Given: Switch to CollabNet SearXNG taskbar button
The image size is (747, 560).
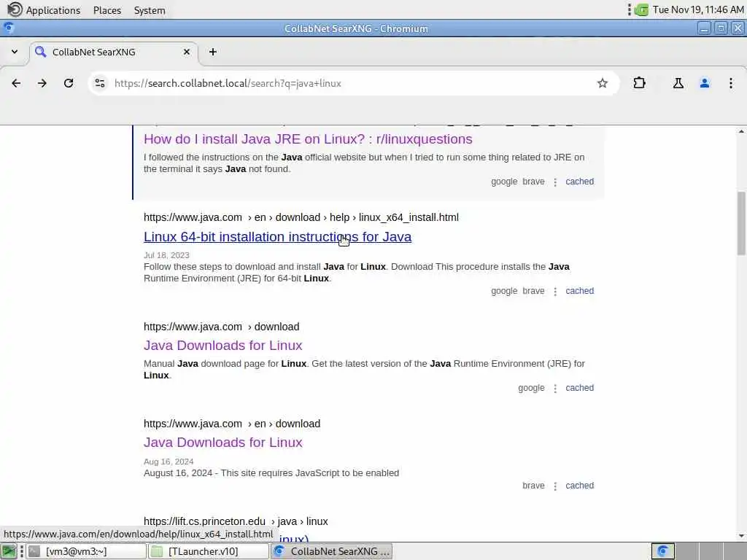Looking at the screenshot, I should (332, 551).
